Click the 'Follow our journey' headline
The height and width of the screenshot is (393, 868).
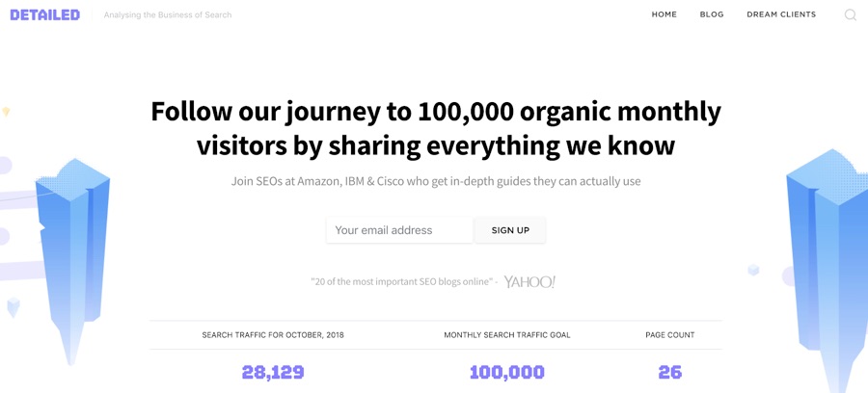pos(436,128)
